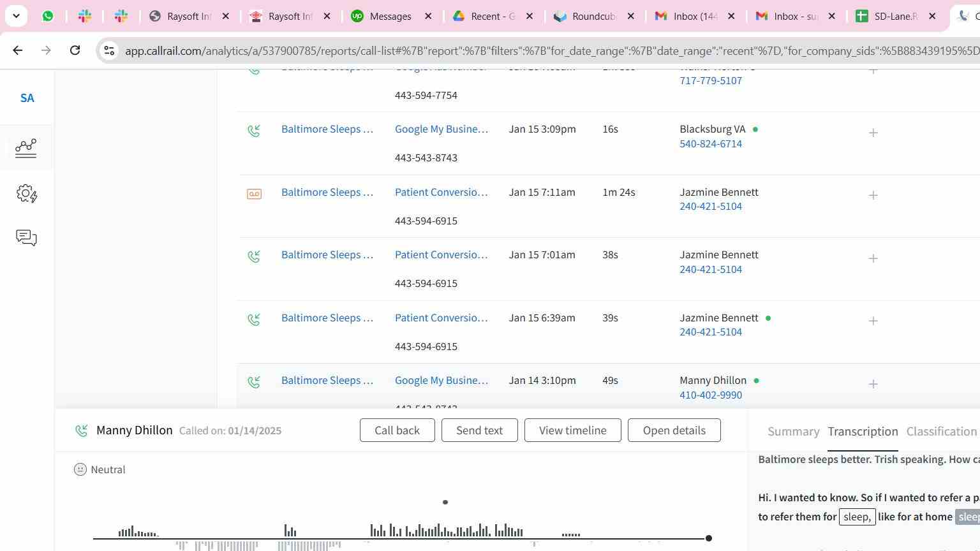
Task: Click the highlighted 'sleep,' transcript word
Action: click(x=857, y=517)
